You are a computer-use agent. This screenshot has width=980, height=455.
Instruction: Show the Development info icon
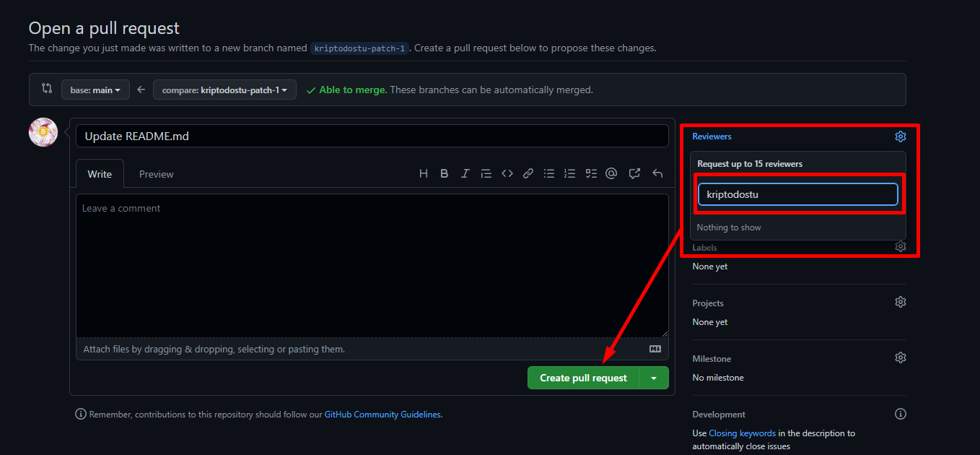(900, 414)
